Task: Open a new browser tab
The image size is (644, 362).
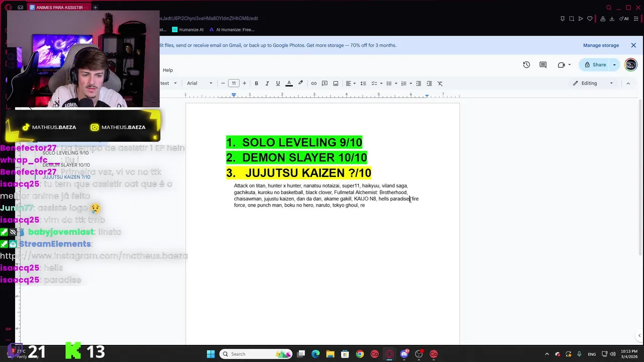Action: tap(95, 8)
